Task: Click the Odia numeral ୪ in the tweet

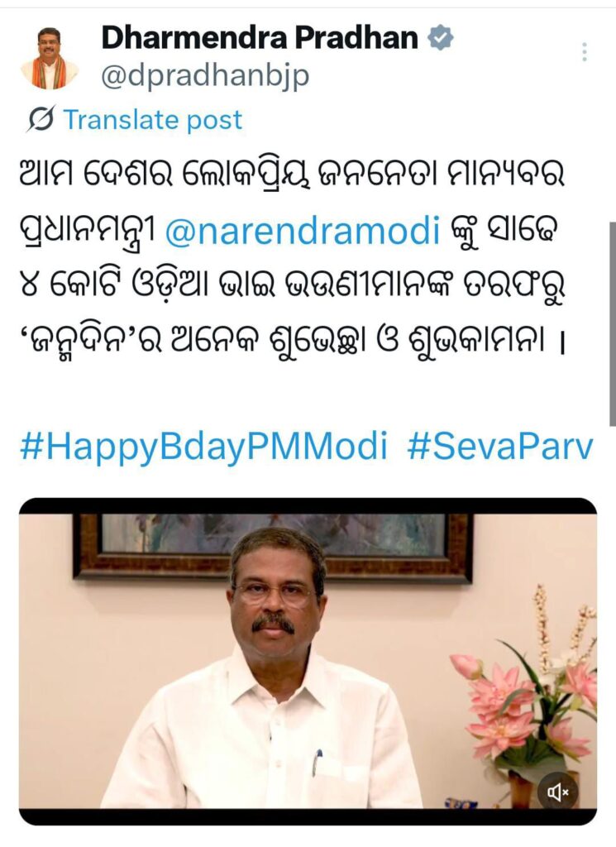Action: [31, 287]
